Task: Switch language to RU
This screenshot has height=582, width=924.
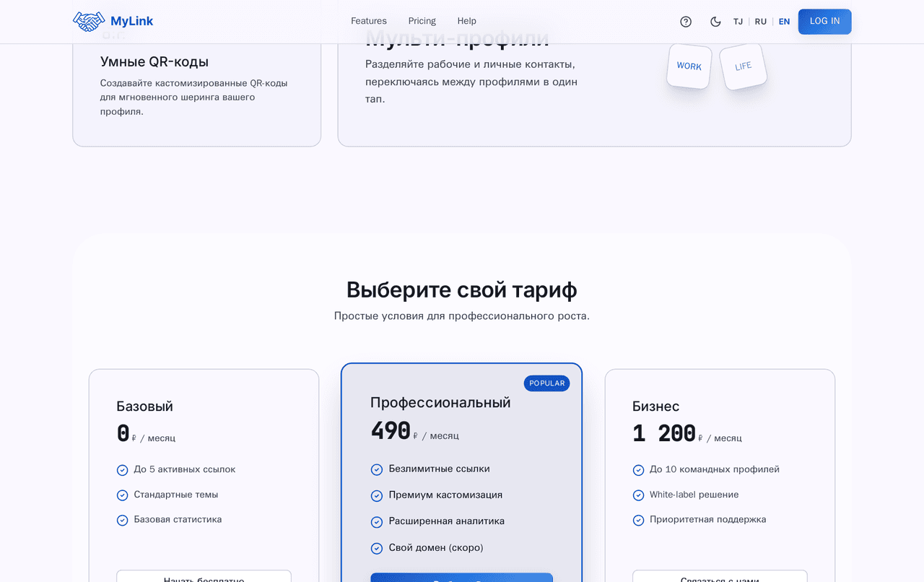Action: coord(761,22)
